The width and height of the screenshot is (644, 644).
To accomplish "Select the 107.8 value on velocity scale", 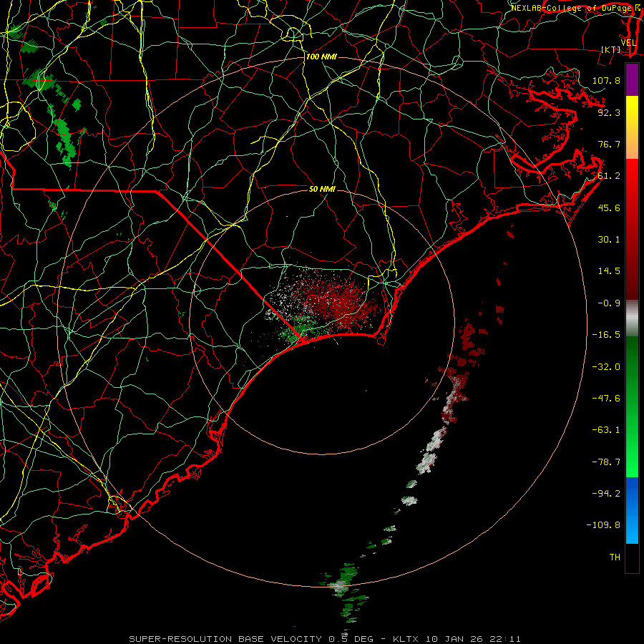I will tap(606, 80).
